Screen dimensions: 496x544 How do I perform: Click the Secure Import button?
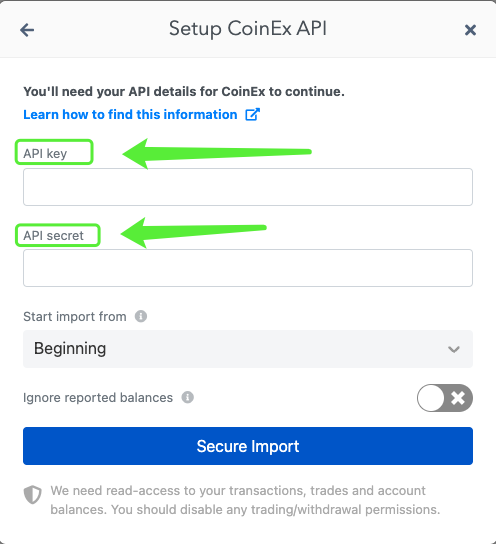248,446
